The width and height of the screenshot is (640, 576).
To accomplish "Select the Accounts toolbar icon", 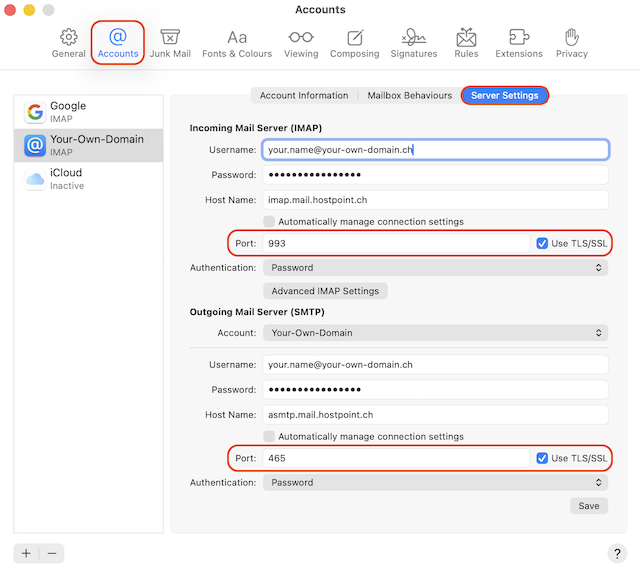I will pyautogui.click(x=118, y=43).
